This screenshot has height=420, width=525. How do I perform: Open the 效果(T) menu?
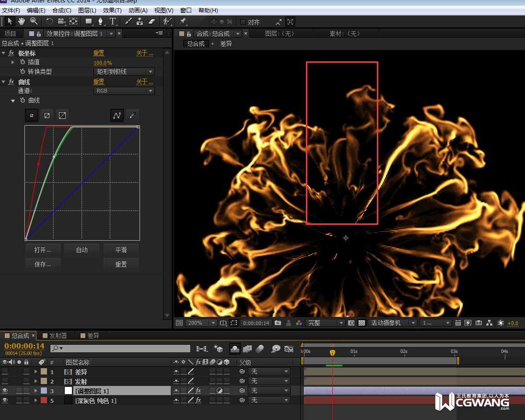pyautogui.click(x=112, y=10)
